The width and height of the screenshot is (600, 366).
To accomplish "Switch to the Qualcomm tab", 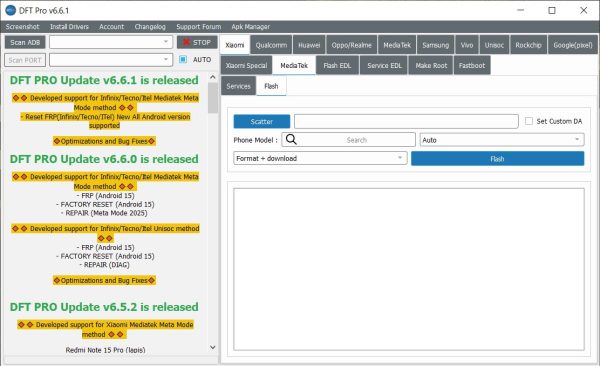I will (271, 45).
